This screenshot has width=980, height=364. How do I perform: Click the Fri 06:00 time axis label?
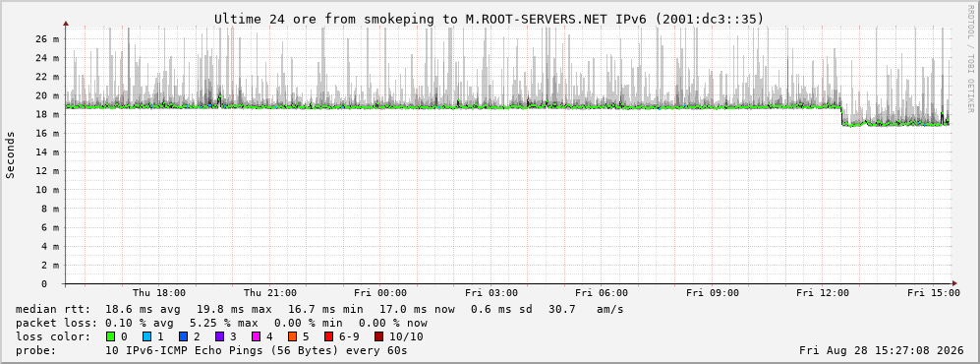tap(602, 293)
